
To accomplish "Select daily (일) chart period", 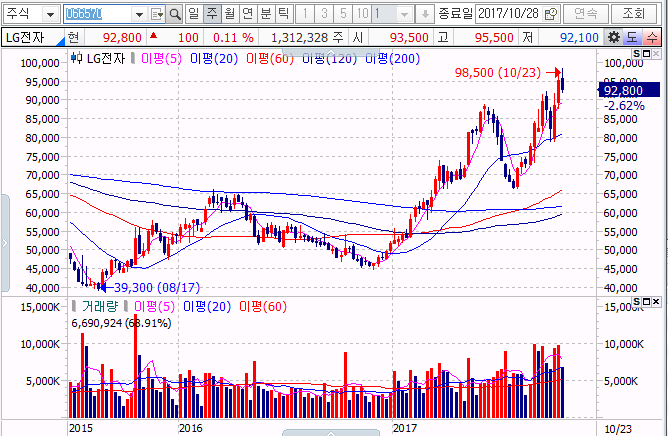I will tap(194, 14).
